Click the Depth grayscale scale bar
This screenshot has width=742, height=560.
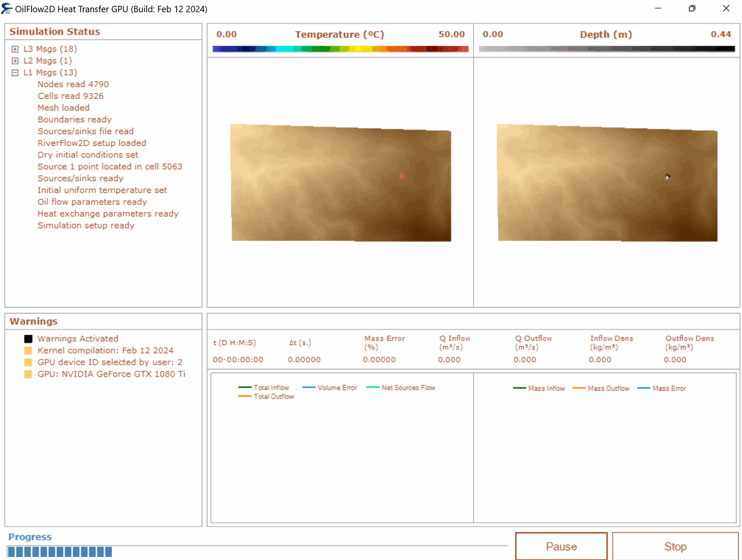point(607,49)
